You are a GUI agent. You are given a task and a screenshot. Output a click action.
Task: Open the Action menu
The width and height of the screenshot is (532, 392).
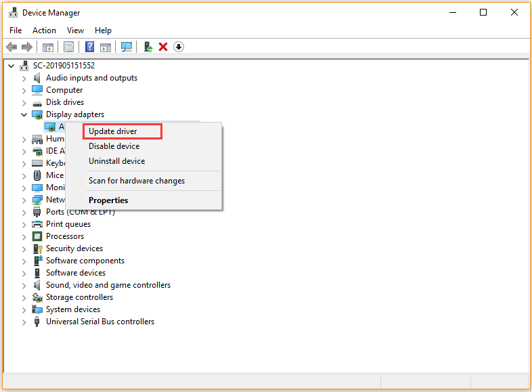click(44, 30)
